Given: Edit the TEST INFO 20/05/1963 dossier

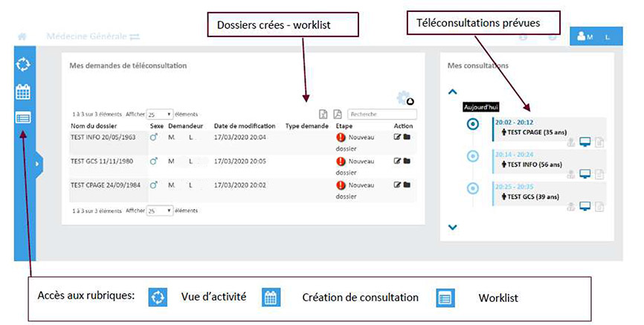Looking at the screenshot, I should tap(397, 138).
